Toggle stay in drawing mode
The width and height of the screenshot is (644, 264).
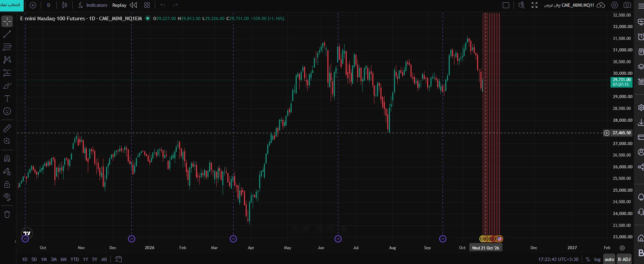[7, 171]
